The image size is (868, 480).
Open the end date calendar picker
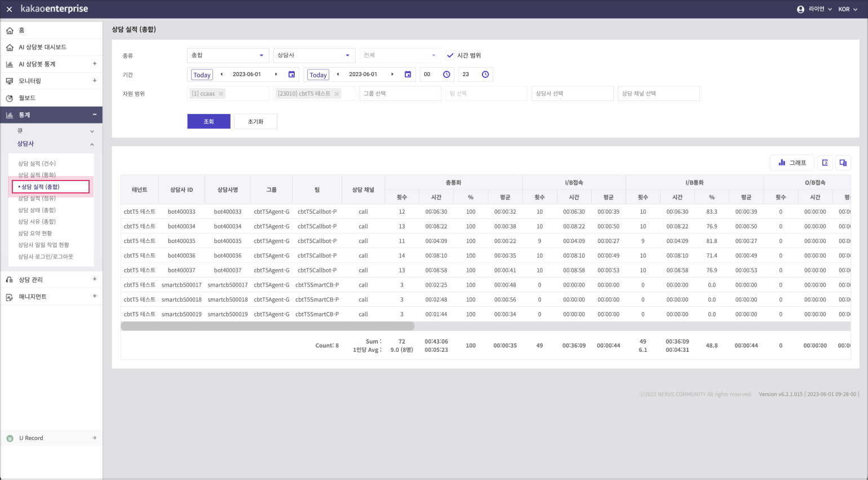408,74
